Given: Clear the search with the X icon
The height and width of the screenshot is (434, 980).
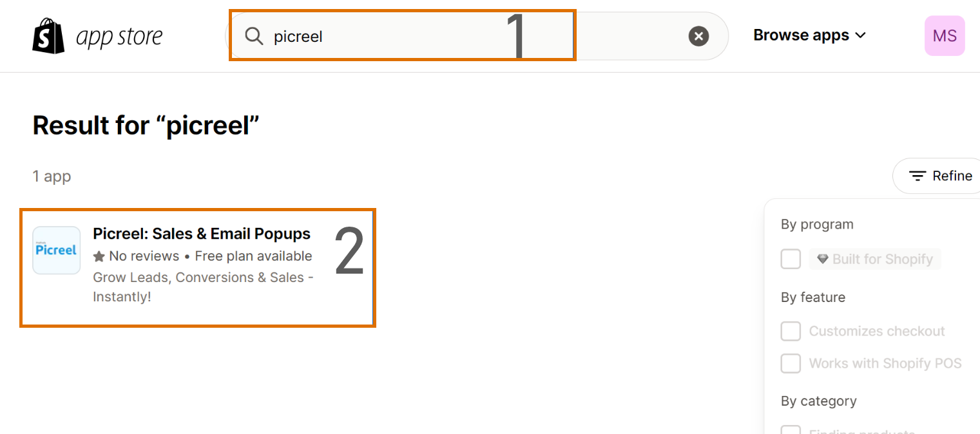Looking at the screenshot, I should pyautogui.click(x=698, y=36).
